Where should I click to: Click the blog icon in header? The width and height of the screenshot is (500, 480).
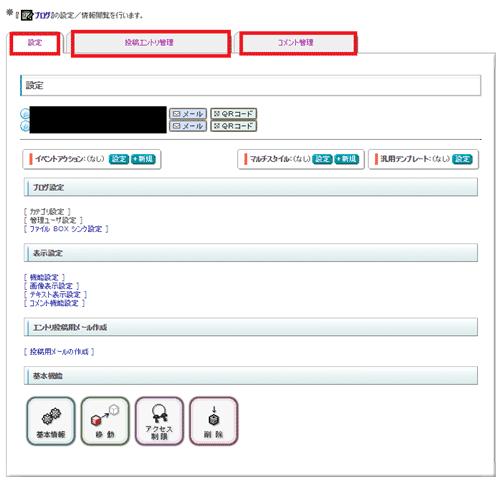coord(27,15)
